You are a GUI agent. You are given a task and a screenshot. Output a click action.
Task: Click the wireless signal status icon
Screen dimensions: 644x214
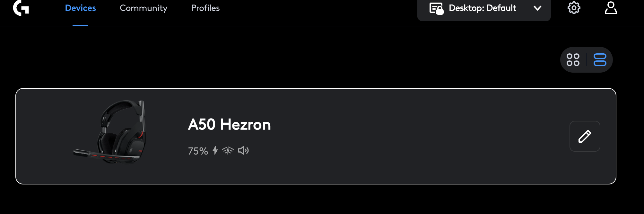pos(228,150)
